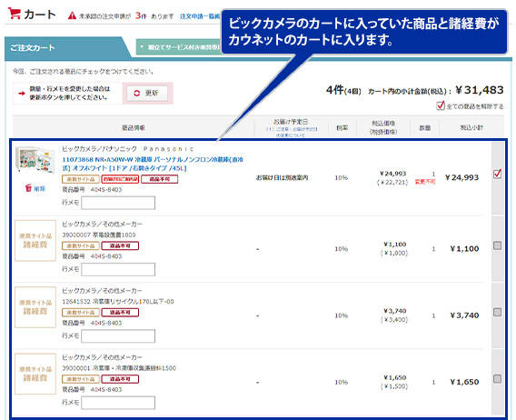516x420 pixels.
Task: Click the 税込小計 column header
Action: (x=471, y=127)
